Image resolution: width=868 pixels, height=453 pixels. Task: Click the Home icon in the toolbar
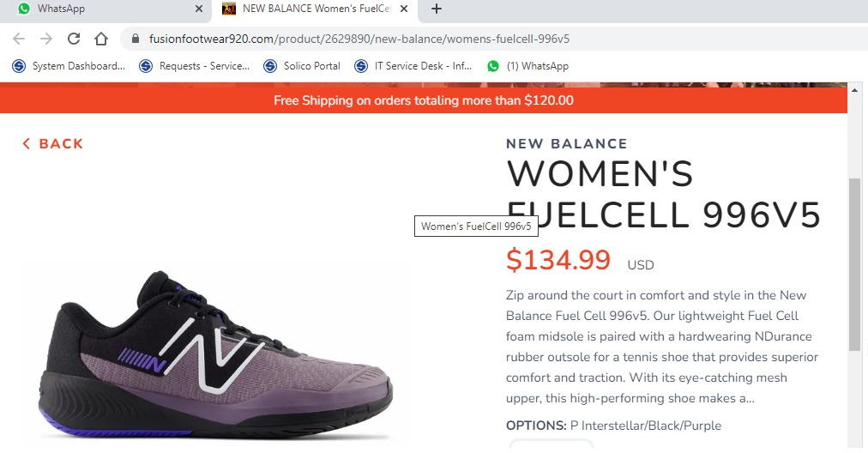[101, 39]
